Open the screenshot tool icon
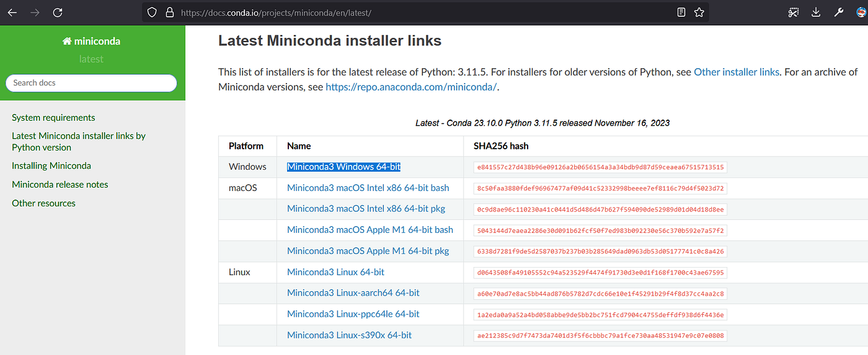 tap(794, 12)
